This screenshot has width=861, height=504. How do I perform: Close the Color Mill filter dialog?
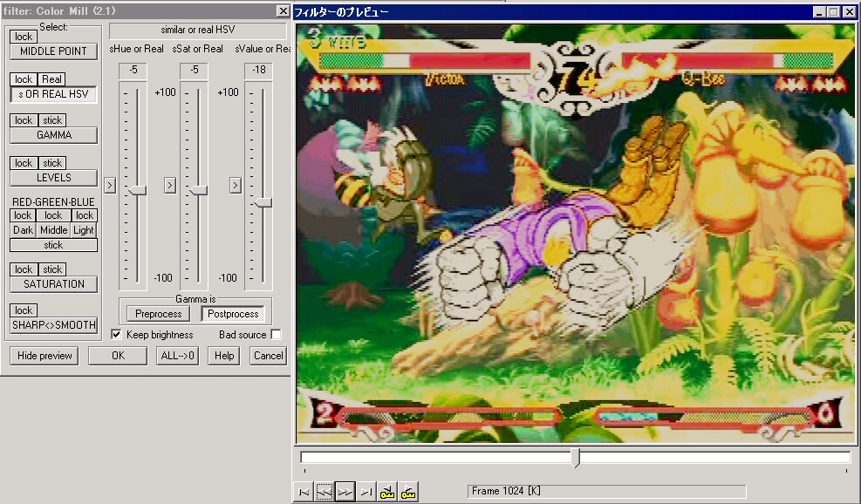[283, 10]
